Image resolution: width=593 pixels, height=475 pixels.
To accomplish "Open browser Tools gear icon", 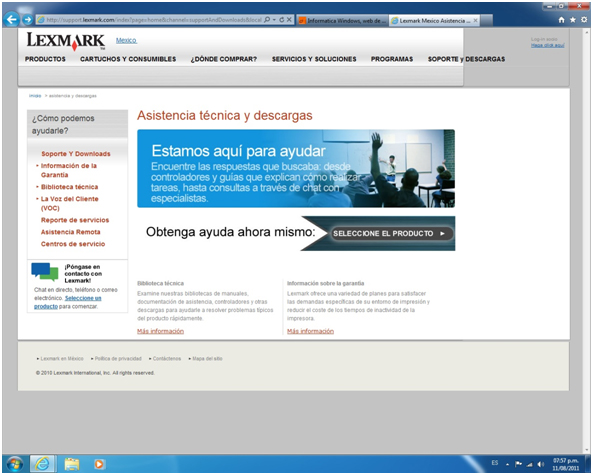I will [584, 20].
